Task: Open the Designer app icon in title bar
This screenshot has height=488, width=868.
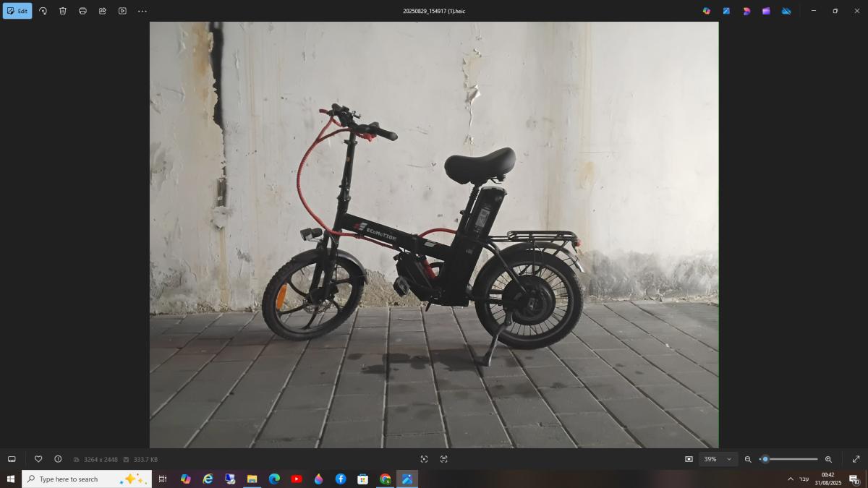Action: coord(746,11)
